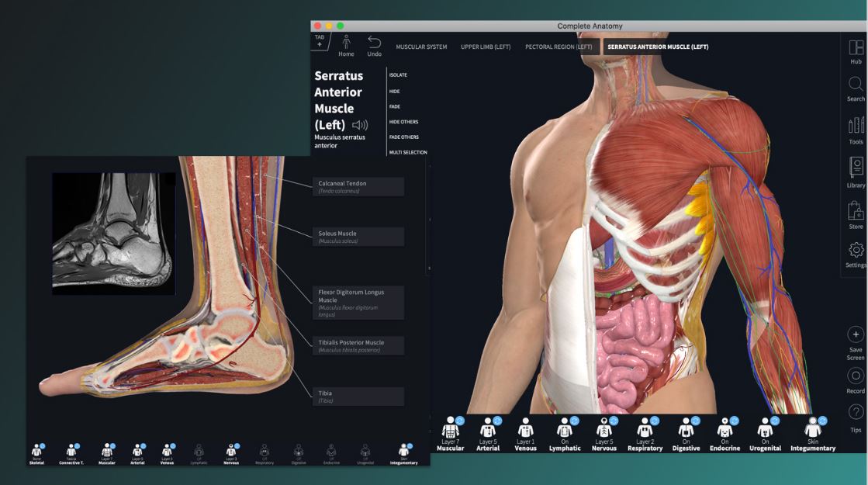
Task: Toggle Venous layer in torso window
Action: pos(525,434)
